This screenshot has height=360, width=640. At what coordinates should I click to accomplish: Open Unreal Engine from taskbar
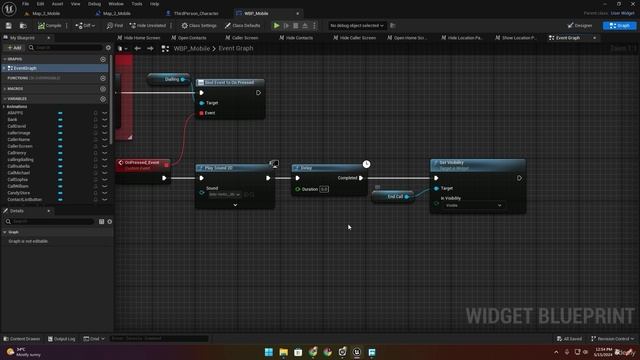357,352
